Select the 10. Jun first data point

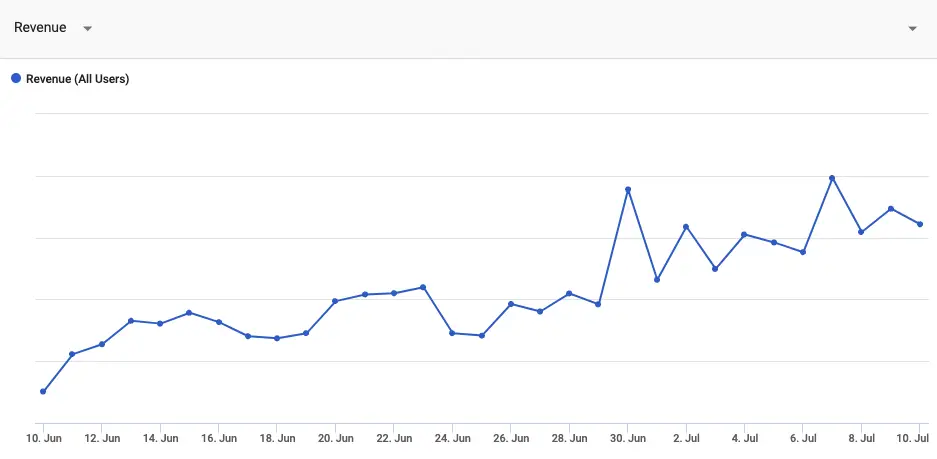pos(43,391)
